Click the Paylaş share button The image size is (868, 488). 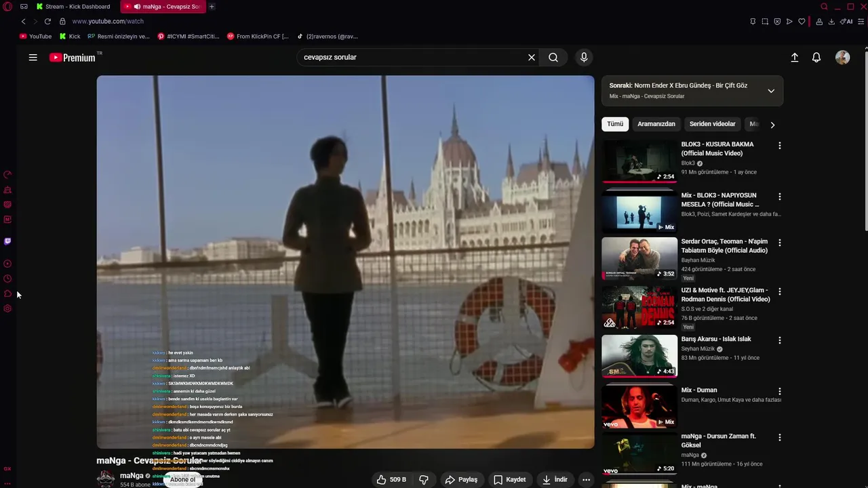click(x=461, y=479)
